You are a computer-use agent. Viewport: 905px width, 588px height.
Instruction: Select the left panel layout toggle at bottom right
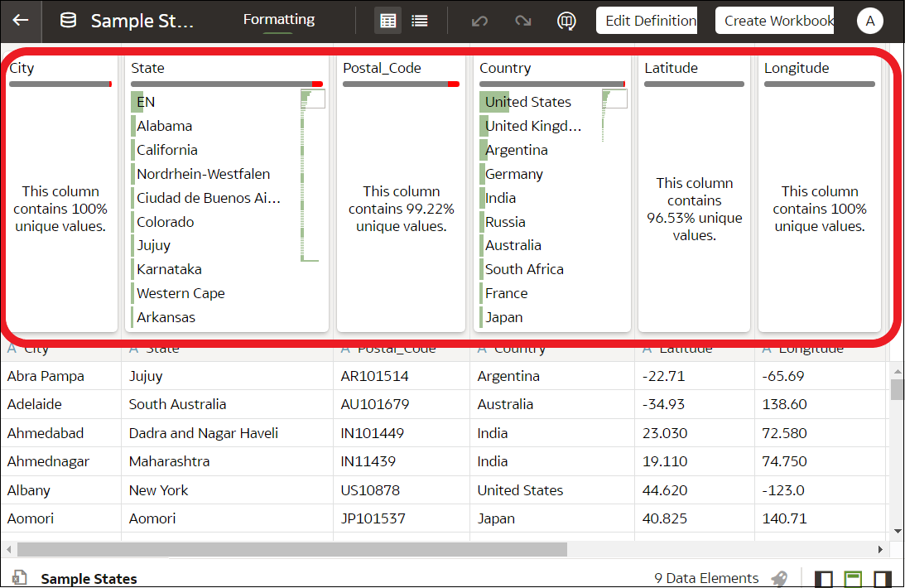click(822, 577)
